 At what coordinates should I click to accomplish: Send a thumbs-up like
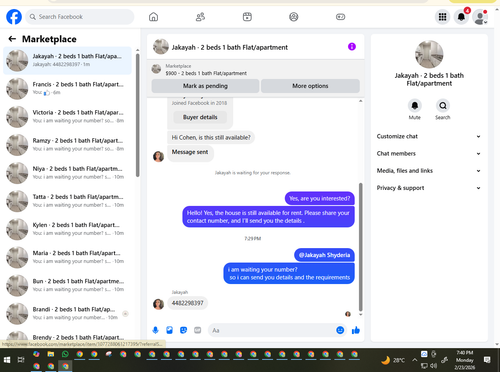(x=356, y=330)
